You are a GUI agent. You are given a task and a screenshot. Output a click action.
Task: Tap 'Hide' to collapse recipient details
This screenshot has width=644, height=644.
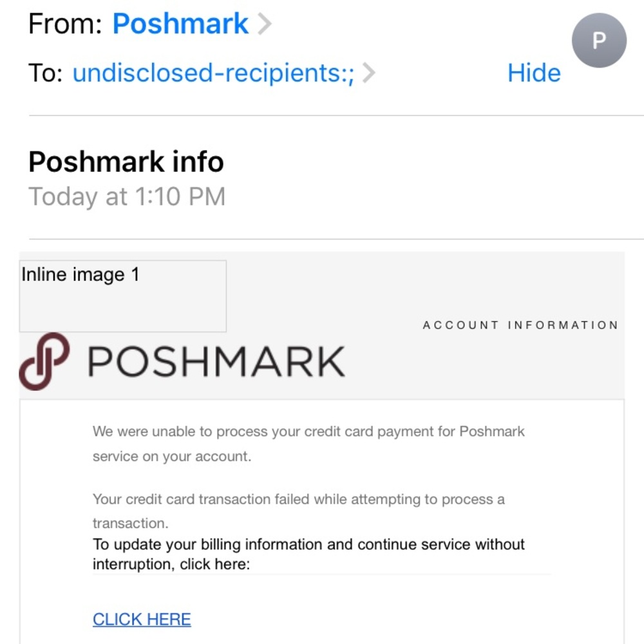point(533,73)
